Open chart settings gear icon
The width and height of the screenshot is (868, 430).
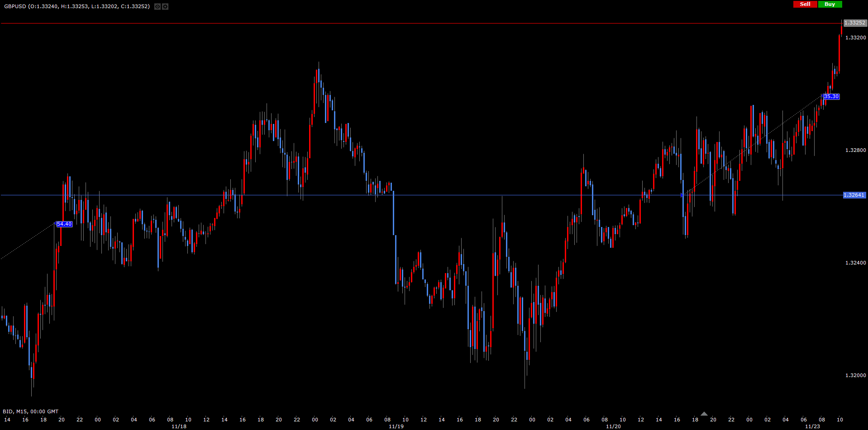(x=165, y=7)
